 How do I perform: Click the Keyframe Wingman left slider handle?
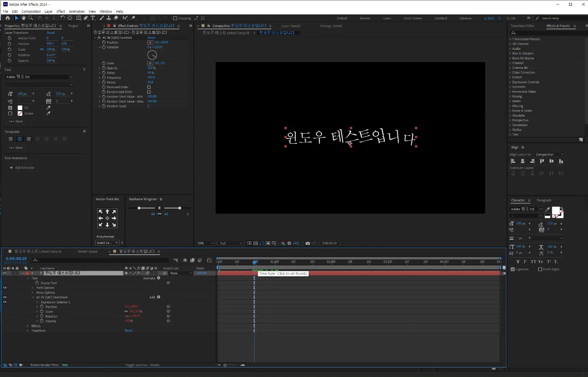coord(139,208)
